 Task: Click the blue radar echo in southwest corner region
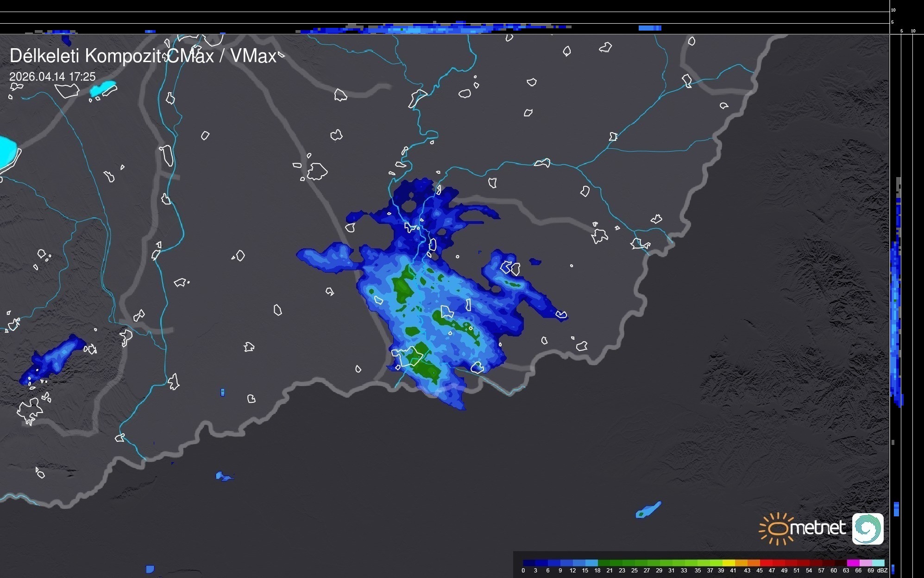[x=53, y=359]
